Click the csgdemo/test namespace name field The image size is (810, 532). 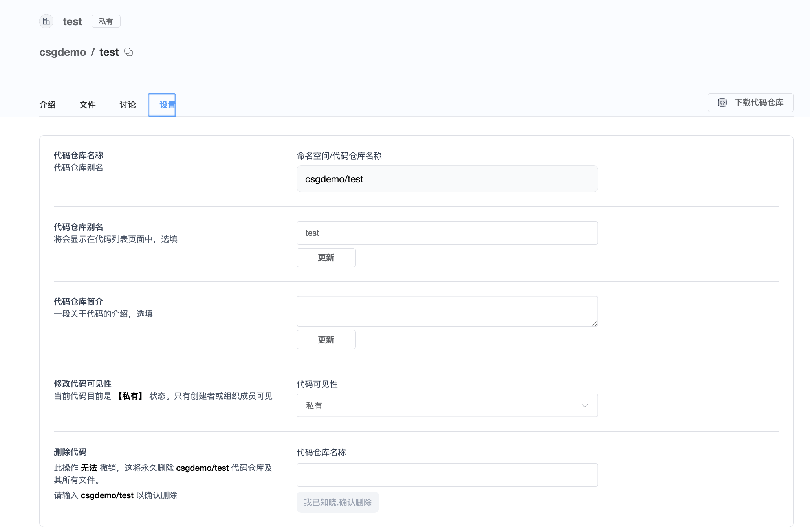click(447, 179)
